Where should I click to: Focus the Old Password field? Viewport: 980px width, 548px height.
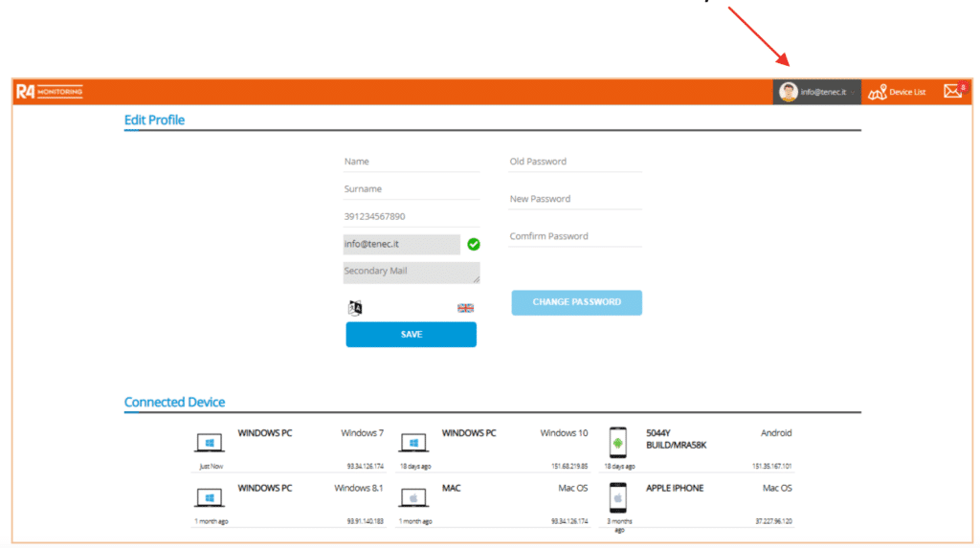click(x=575, y=162)
